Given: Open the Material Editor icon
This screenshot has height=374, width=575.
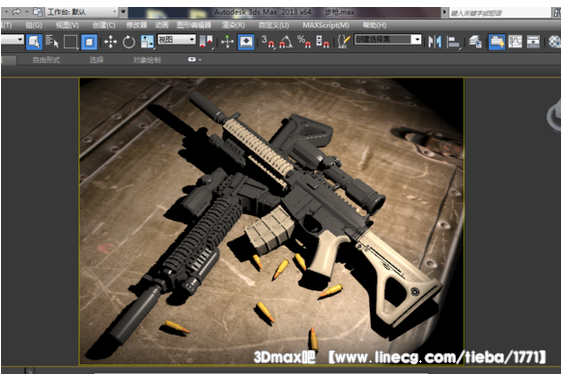Looking at the screenshot, I should pos(554,42).
